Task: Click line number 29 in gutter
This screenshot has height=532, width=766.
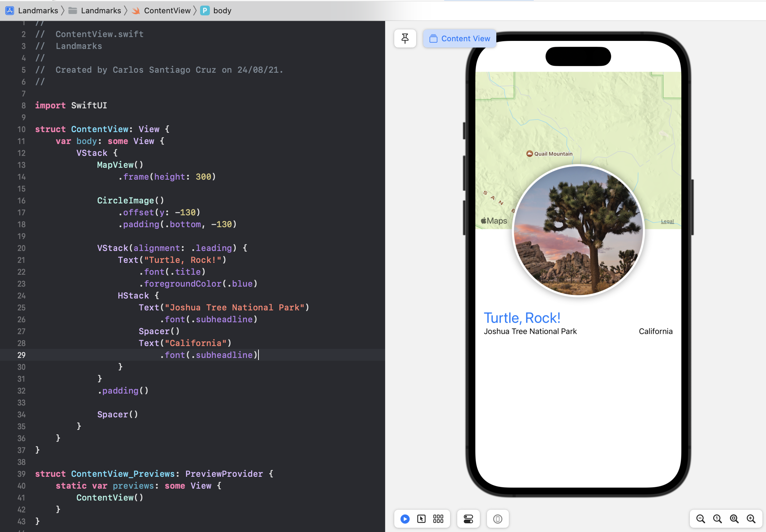Action: point(21,355)
